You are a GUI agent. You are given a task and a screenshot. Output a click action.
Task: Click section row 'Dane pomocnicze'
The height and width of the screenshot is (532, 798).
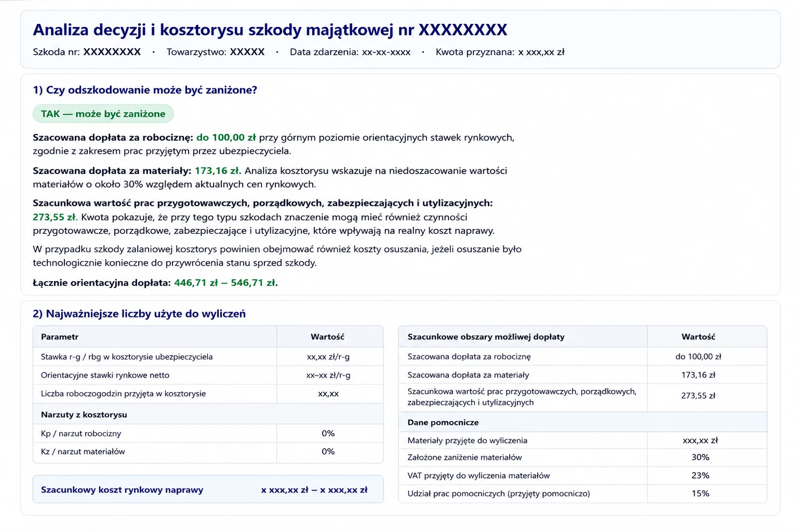coord(583,422)
